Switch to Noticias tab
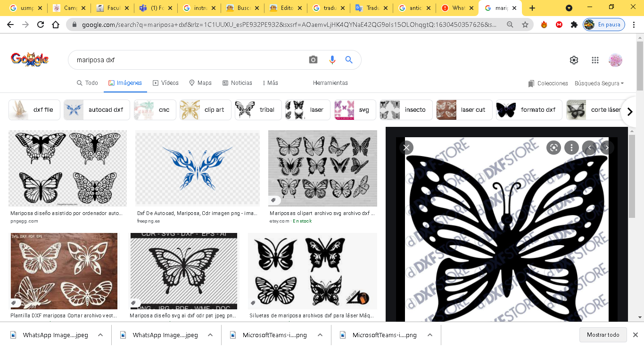644x348 pixels. point(237,83)
